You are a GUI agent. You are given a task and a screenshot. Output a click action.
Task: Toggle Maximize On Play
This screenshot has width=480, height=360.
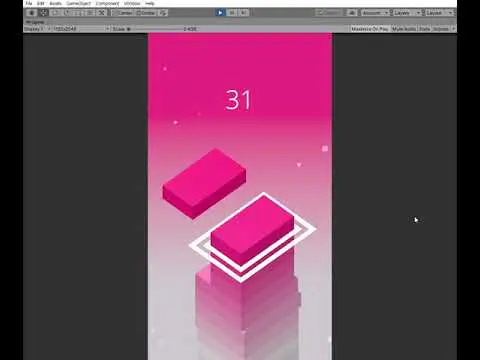(370, 29)
